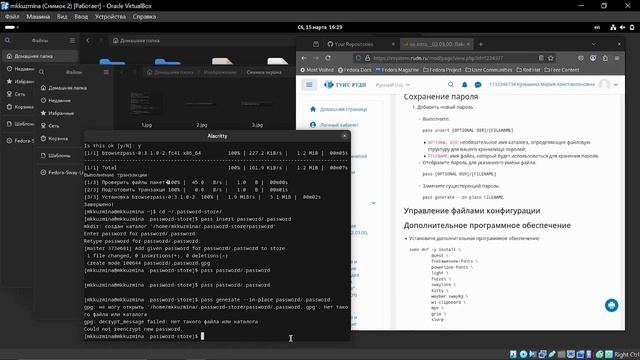640x360 pixels.
Task: Open the browser hamburger menu
Action: pos(617,58)
